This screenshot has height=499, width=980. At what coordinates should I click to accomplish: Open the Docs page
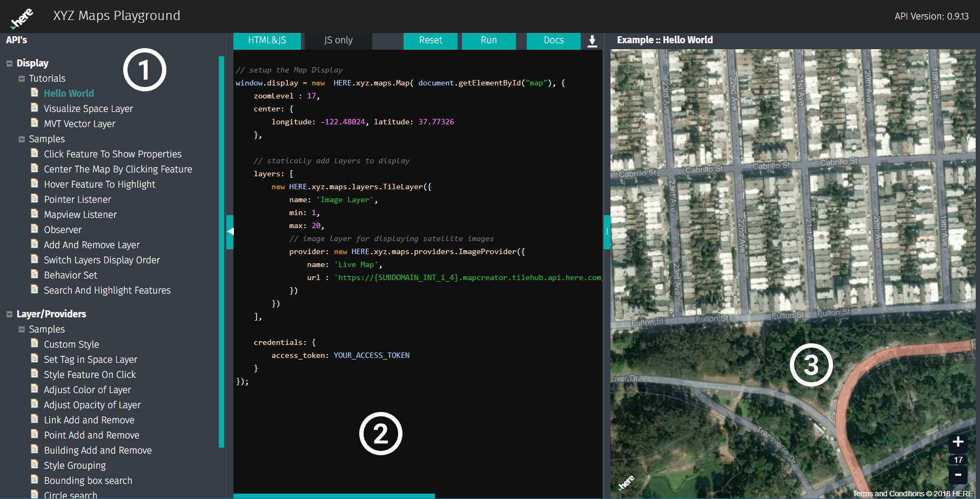pyautogui.click(x=553, y=41)
